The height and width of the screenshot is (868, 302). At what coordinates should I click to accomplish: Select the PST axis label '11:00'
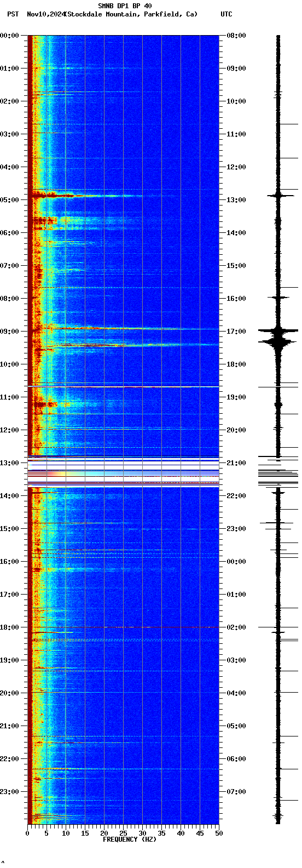click(x=9, y=397)
